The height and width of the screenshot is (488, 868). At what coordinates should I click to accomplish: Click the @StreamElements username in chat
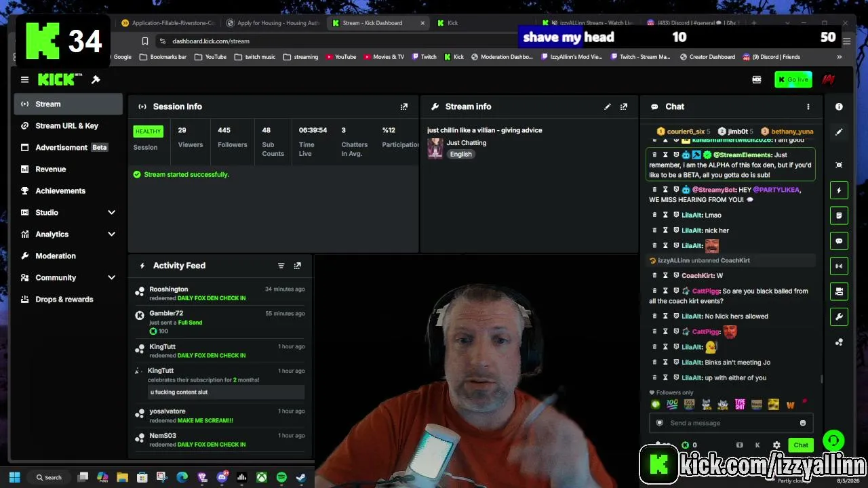point(743,155)
